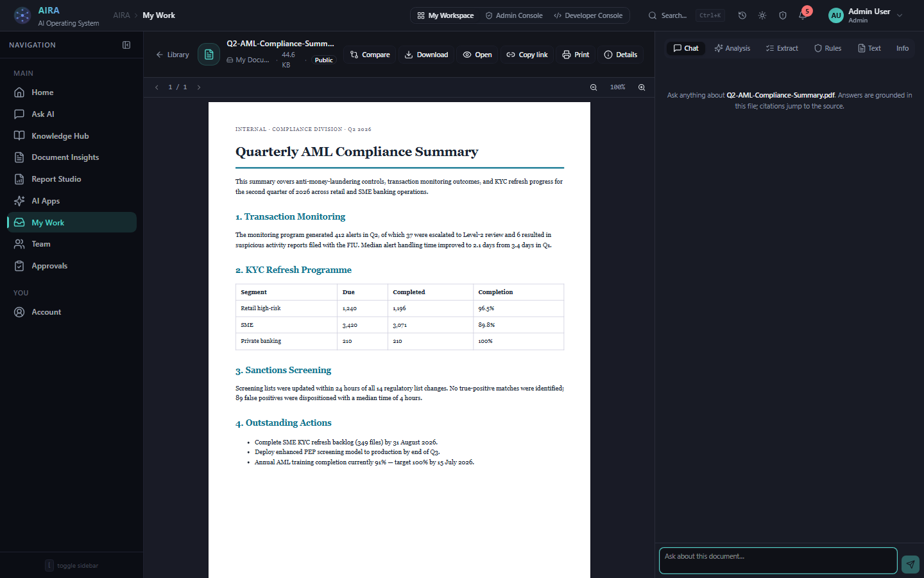Select the Chat tab
The image size is (924, 578).
coord(686,48)
